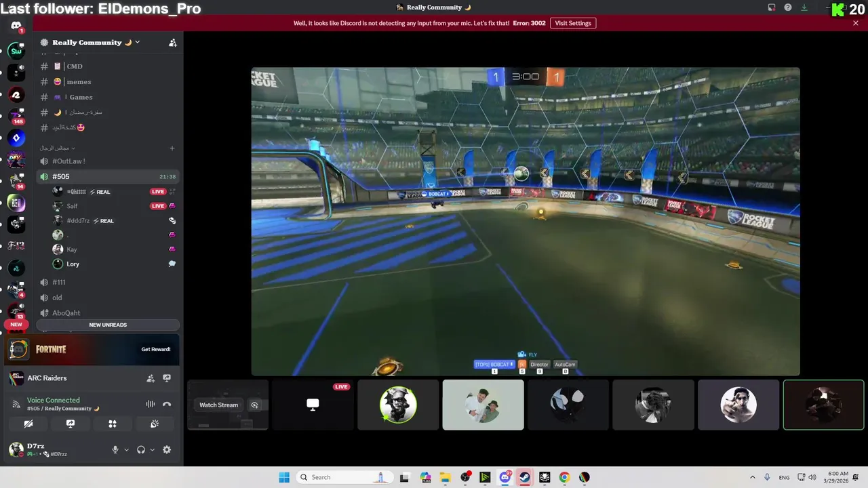The width and height of the screenshot is (868, 488).
Task: Dismiss the mic error banner
Action: click(x=856, y=23)
